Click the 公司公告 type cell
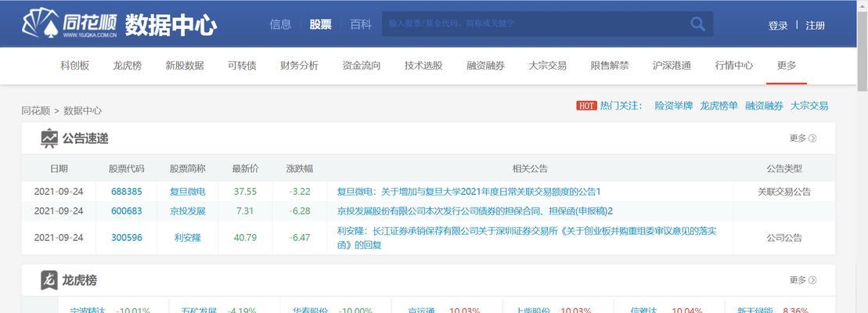 click(x=784, y=238)
